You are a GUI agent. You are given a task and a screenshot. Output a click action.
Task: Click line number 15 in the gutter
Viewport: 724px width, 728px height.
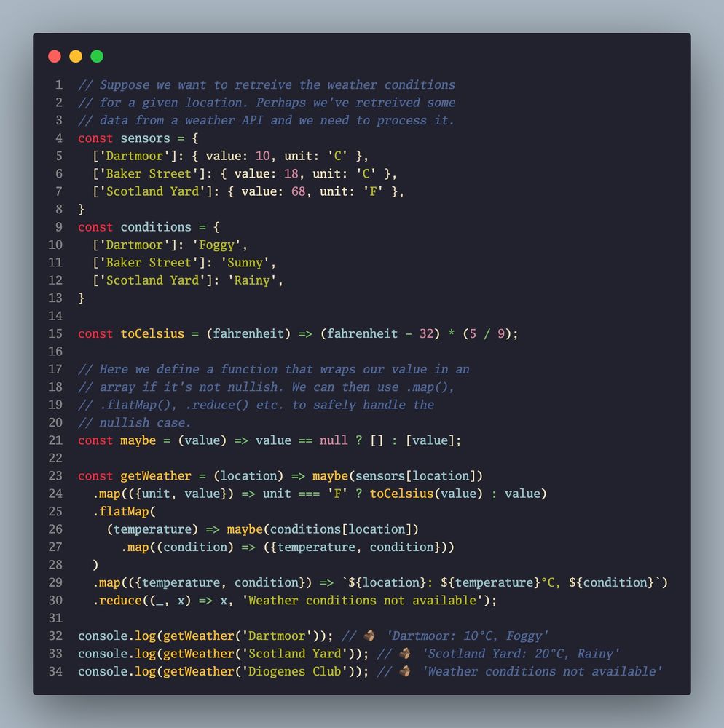click(x=55, y=333)
